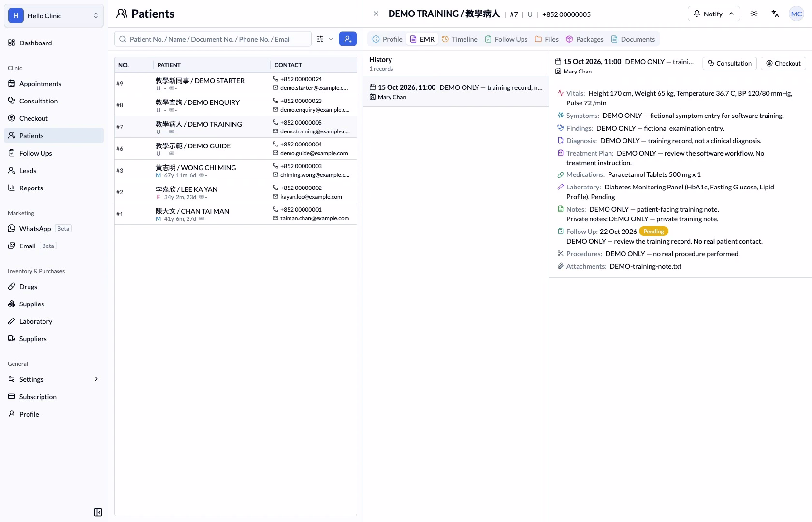Open WhatsApp marketing page
This screenshot has height=522, width=812.
pos(54,229)
